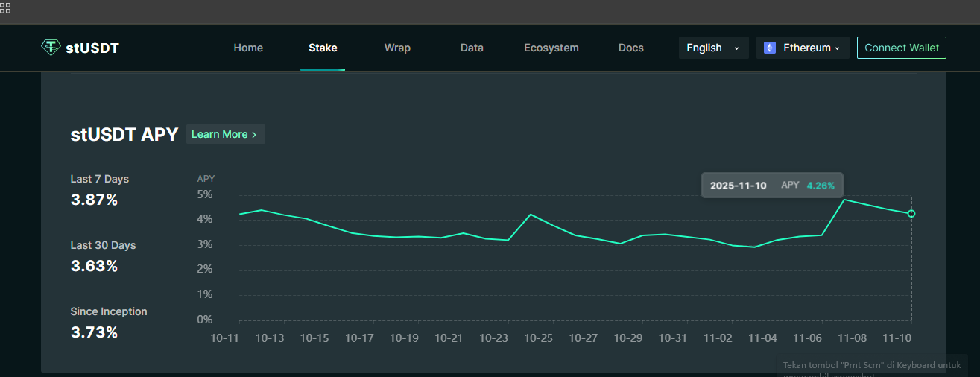980x377 pixels.
Task: Click the 10-21 date axis label
Action: [449, 338]
